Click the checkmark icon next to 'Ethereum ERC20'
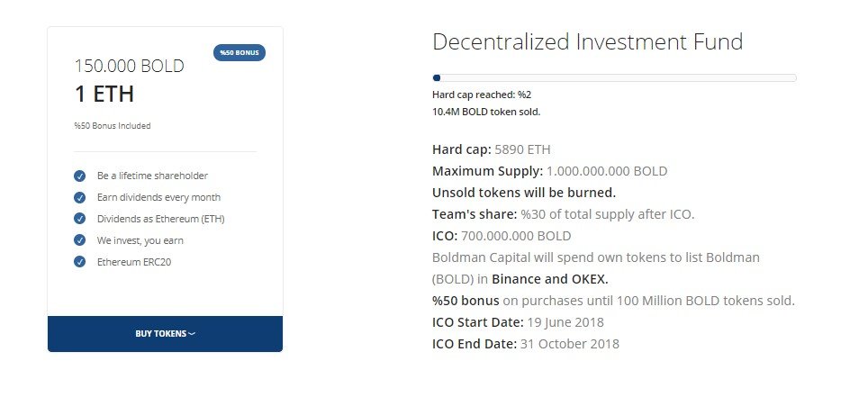Image resolution: width=868 pixels, height=397 pixels. [80, 262]
